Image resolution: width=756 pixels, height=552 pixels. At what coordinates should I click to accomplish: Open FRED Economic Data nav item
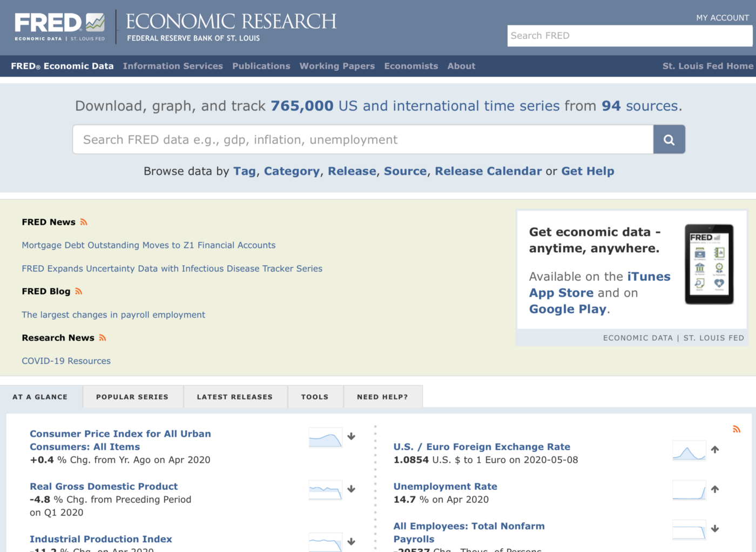coord(62,66)
